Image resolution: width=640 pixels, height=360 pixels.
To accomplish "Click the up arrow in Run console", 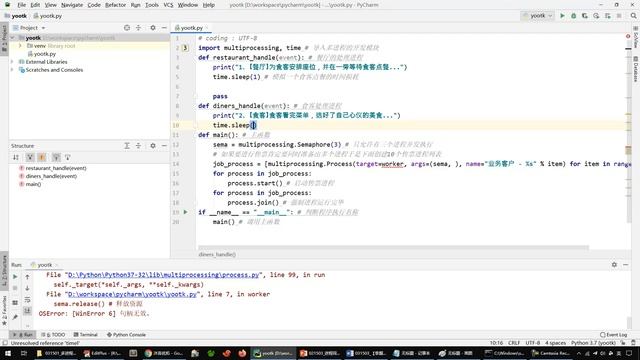I will click(27, 277).
